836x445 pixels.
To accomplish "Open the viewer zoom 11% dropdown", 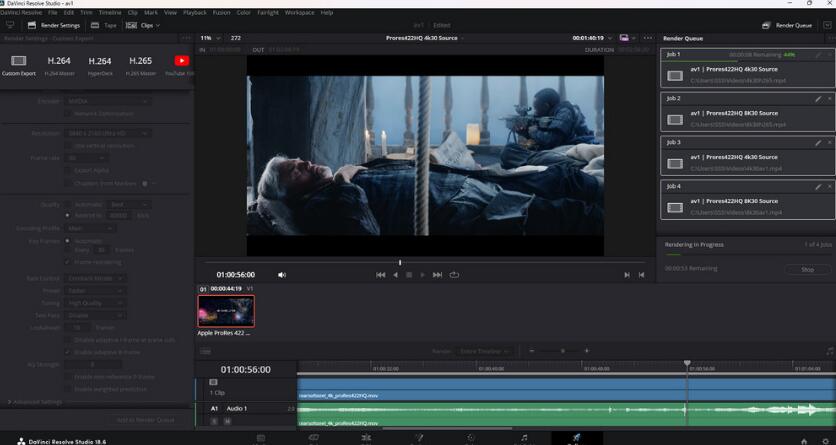I will point(210,38).
